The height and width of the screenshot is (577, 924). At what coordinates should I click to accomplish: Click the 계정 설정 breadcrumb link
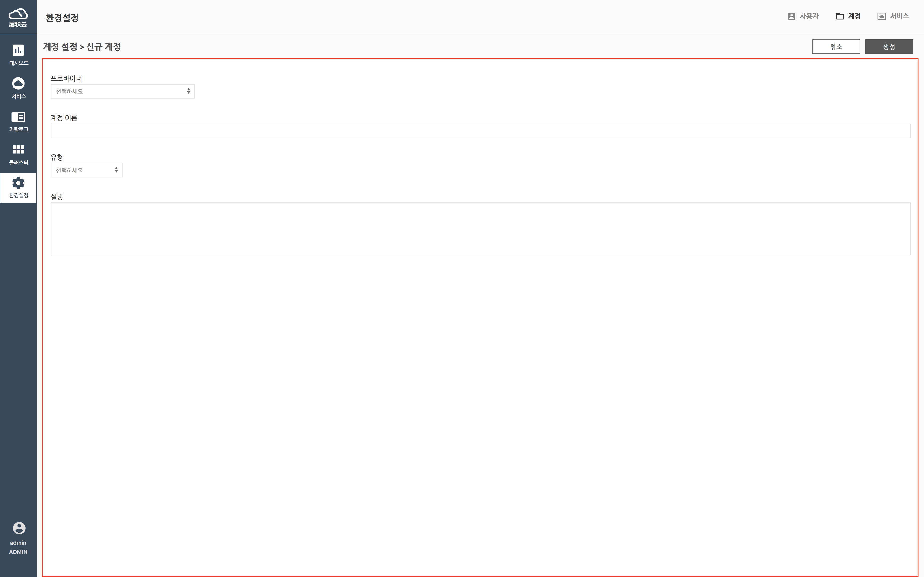60,47
